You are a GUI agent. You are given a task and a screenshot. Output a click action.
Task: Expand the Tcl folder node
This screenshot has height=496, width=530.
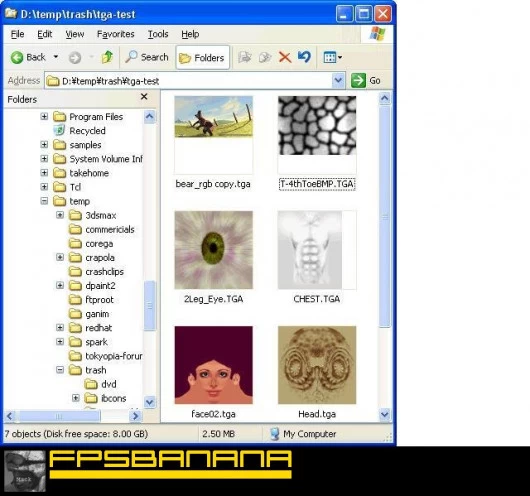point(44,187)
